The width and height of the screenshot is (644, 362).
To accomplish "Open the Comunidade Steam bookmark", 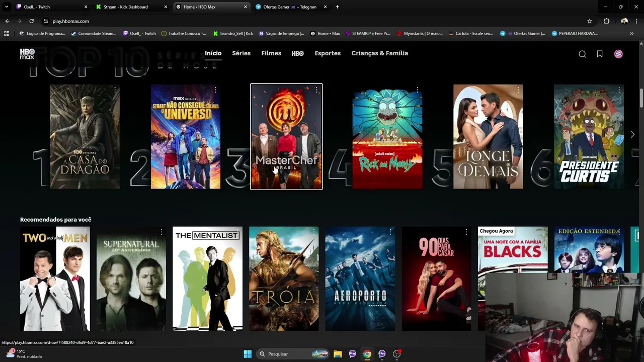I will point(94,33).
